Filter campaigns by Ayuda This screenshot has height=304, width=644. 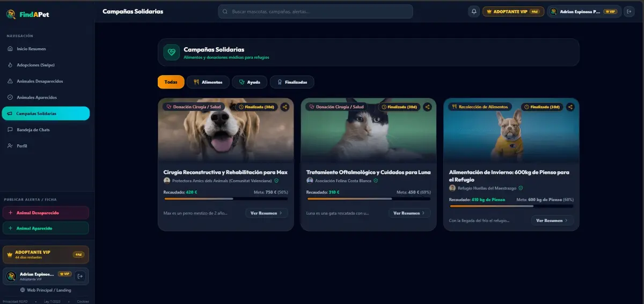pyautogui.click(x=250, y=82)
